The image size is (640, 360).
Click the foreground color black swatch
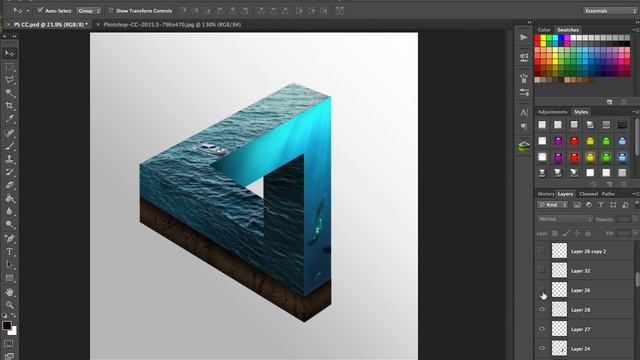(x=6, y=325)
